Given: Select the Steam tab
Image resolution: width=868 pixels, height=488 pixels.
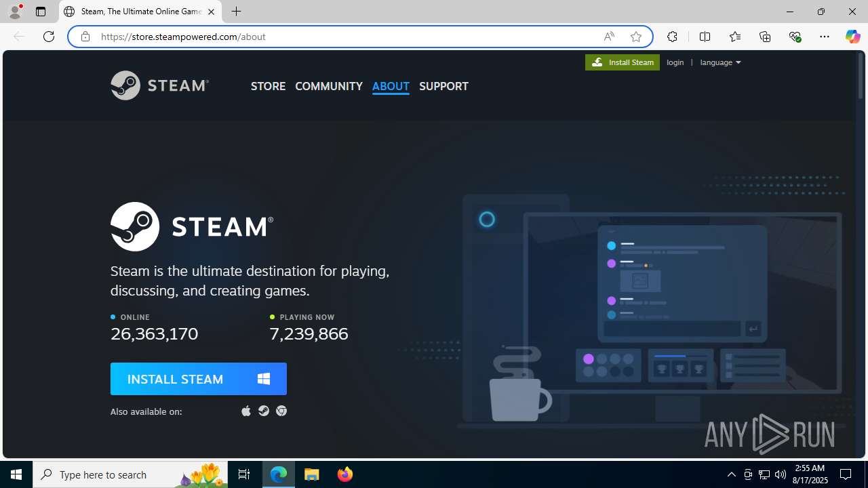Looking at the screenshot, I should (141, 12).
